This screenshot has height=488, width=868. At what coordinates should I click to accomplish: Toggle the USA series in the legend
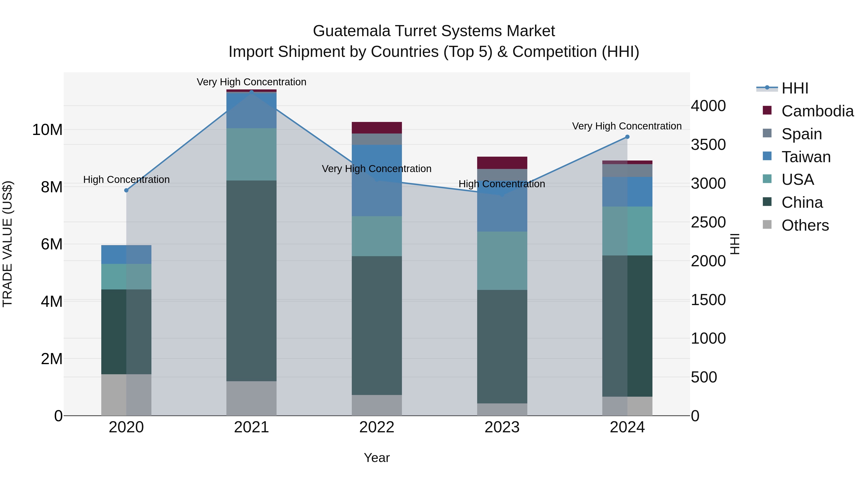pos(788,180)
